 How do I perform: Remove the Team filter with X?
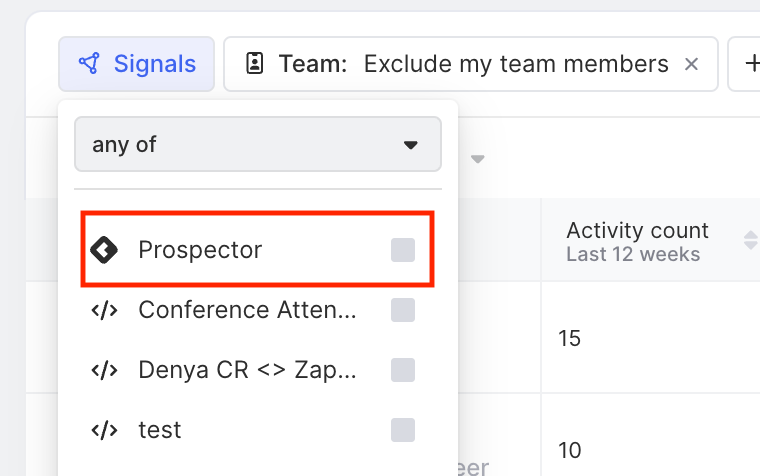691,65
